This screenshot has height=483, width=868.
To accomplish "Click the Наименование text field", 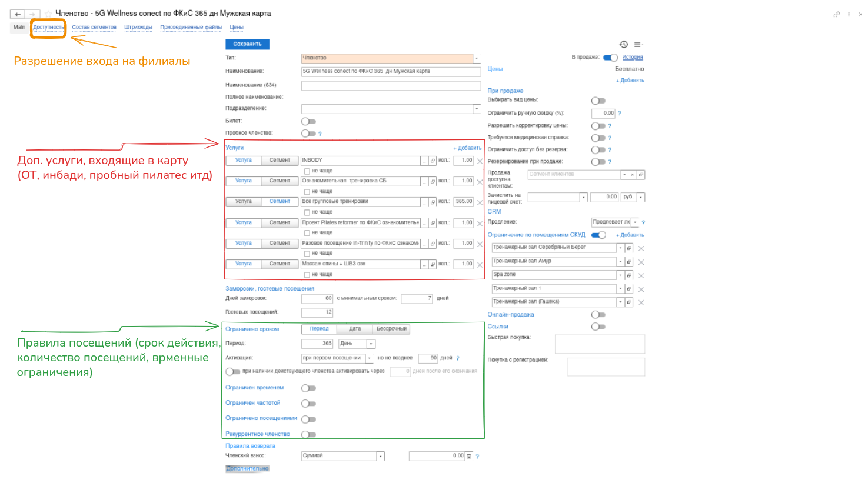I will pos(391,72).
